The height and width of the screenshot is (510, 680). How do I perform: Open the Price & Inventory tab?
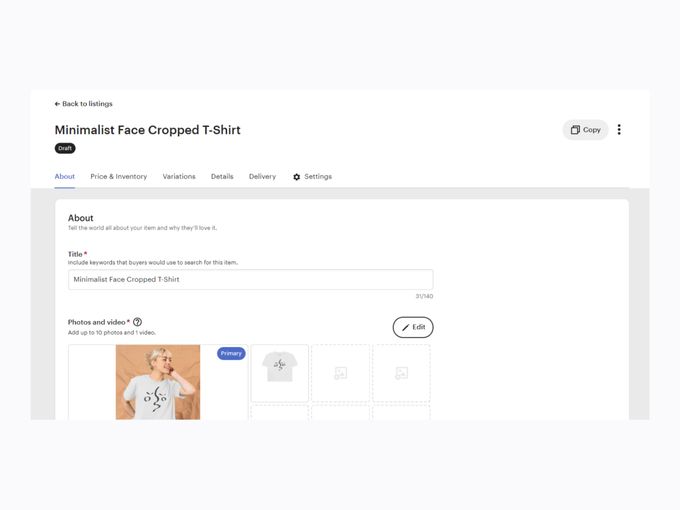pos(119,177)
